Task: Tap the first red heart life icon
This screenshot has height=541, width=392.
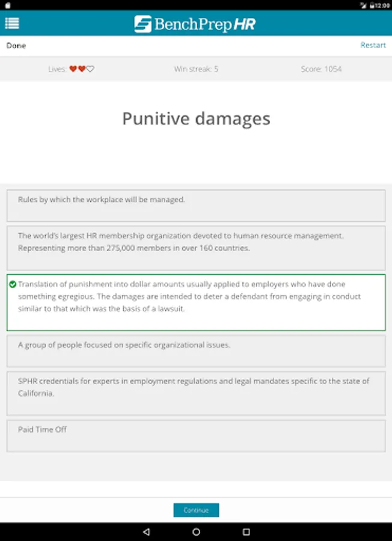Action: (73, 69)
